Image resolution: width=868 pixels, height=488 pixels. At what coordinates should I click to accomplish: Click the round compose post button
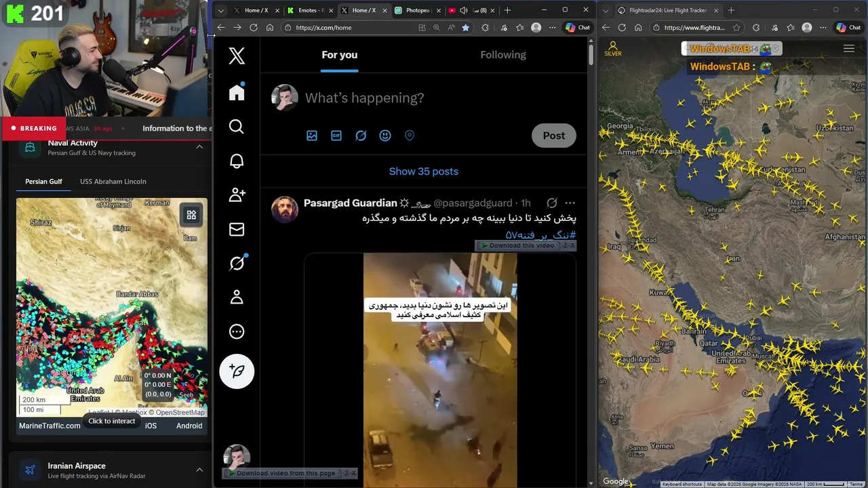[x=237, y=371]
